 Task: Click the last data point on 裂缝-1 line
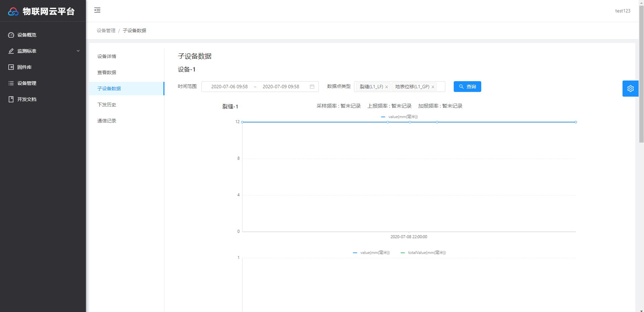click(576, 122)
